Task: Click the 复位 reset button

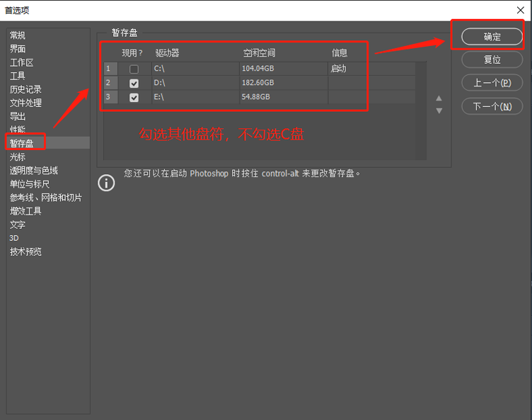Action: pyautogui.click(x=492, y=59)
